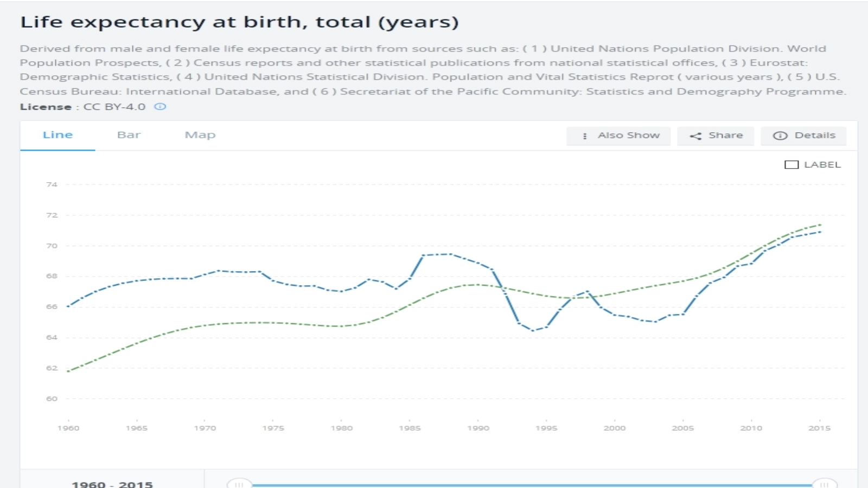Image resolution: width=868 pixels, height=488 pixels.
Task: Click the info icon beside CC BY-4.0
Action: (x=160, y=106)
